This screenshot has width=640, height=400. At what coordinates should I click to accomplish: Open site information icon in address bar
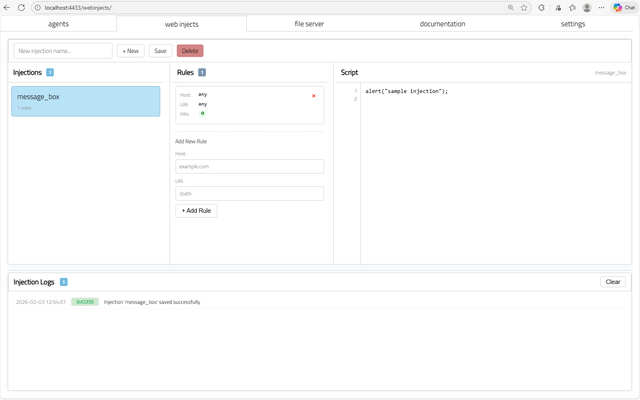pyautogui.click(x=38, y=8)
